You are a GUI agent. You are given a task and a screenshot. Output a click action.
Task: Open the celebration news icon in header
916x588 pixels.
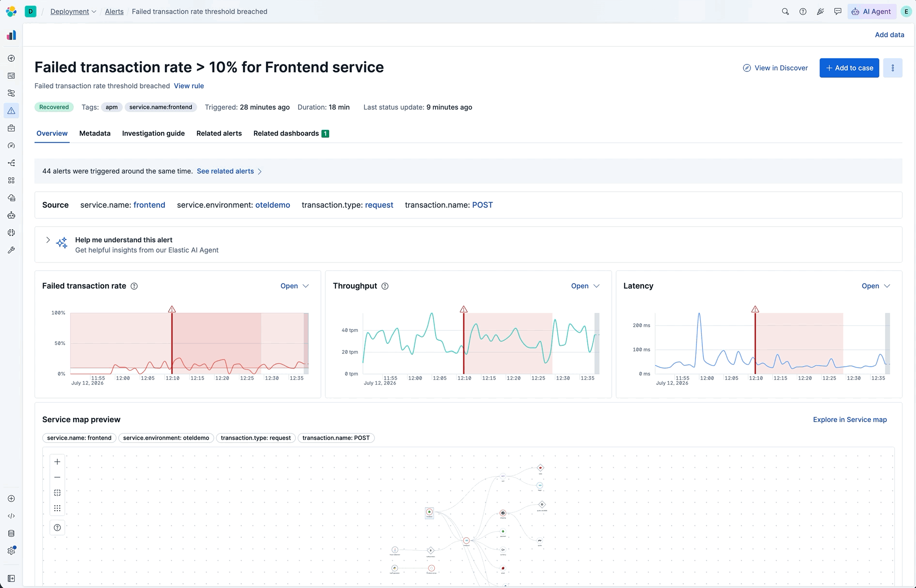820,12
